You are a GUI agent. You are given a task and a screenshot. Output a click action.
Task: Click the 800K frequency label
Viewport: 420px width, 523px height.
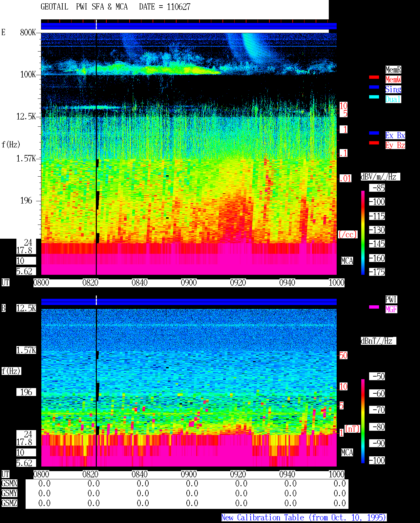pyautogui.click(x=28, y=32)
